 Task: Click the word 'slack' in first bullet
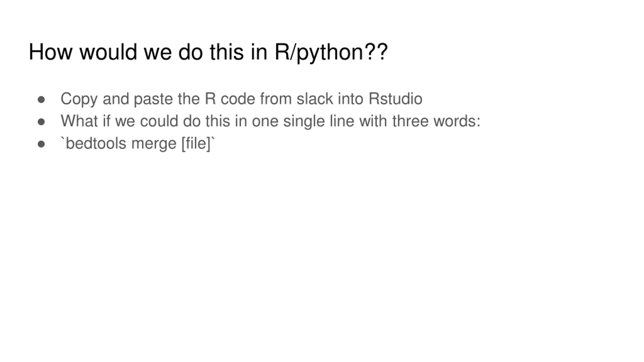[x=315, y=99]
